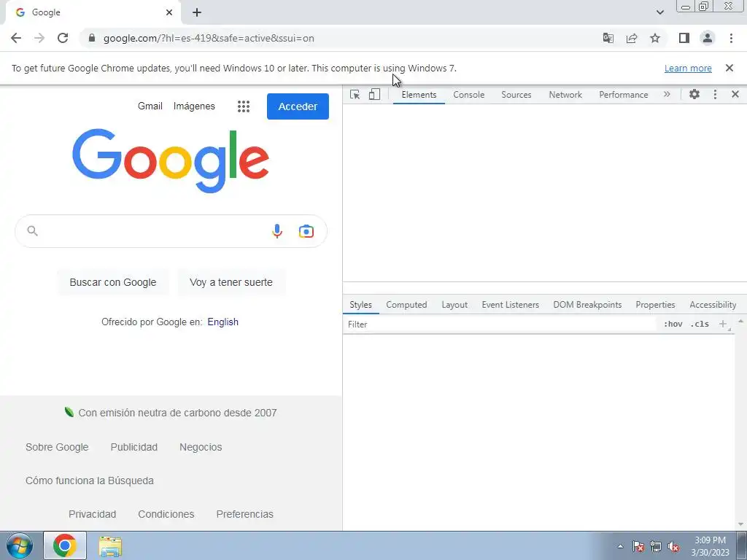Click the forward navigation arrow
Screen dimensions: 747x560
click(x=39, y=38)
